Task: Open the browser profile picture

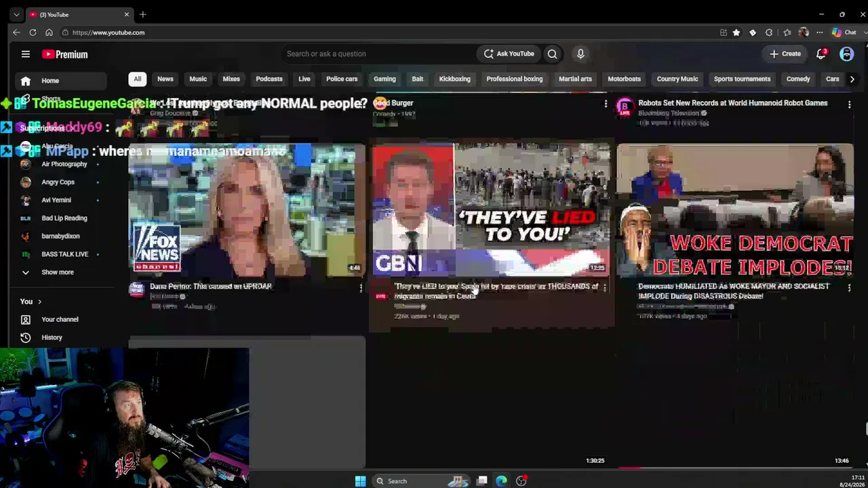Action: (804, 33)
